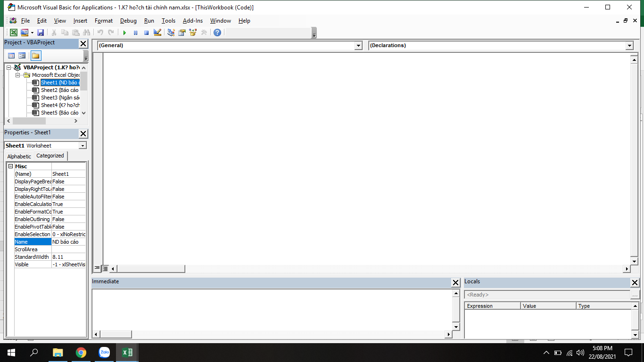Select Sheet4 in the project tree
The width and height of the screenshot is (644, 362).
click(x=60, y=105)
